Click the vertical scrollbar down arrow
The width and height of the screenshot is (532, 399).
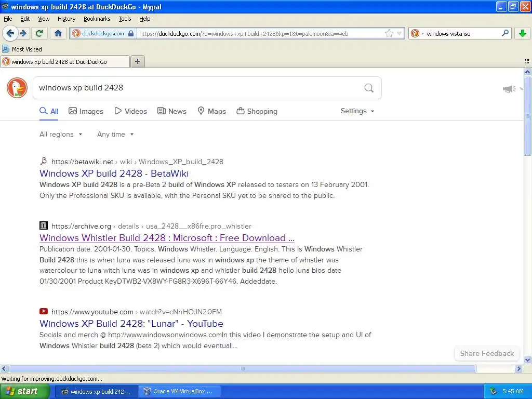527,360
